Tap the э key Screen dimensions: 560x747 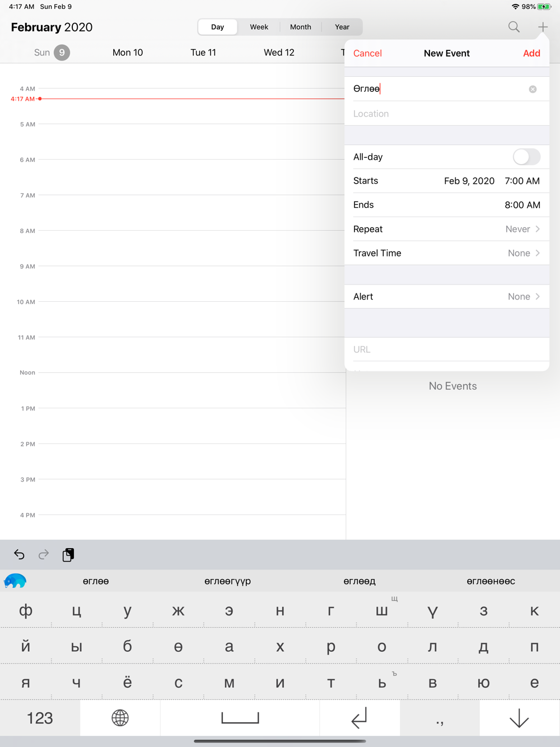(229, 610)
